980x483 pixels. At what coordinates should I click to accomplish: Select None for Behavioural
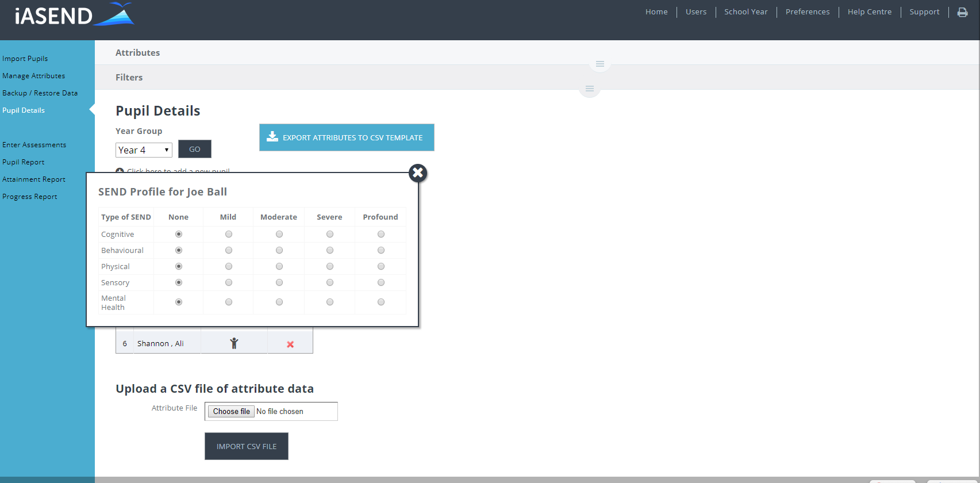pyautogui.click(x=179, y=250)
